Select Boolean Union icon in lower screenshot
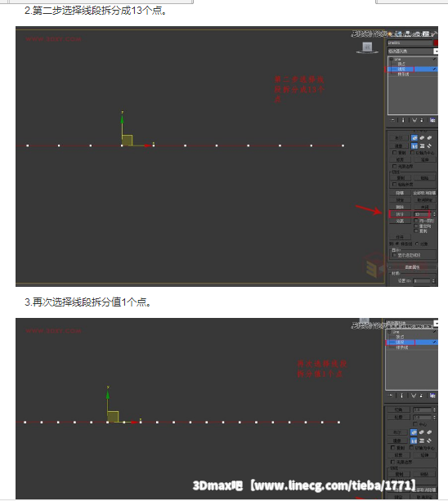448x501 pixels. pos(414,432)
